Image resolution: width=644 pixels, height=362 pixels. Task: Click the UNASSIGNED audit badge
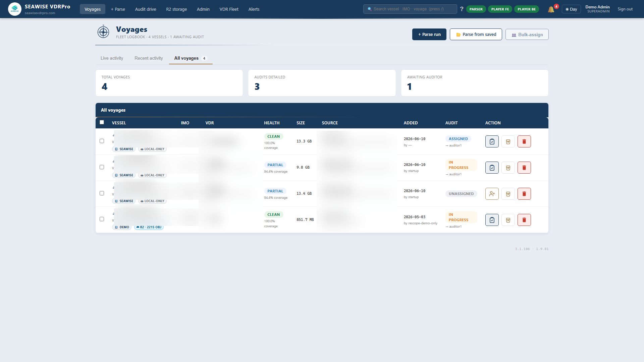tap(461, 194)
